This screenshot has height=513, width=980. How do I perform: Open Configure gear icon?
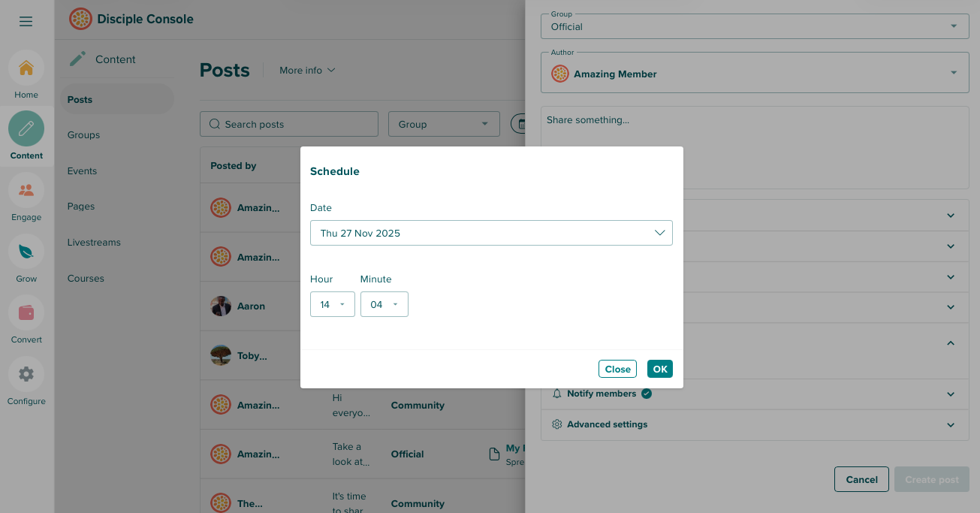[26, 374]
